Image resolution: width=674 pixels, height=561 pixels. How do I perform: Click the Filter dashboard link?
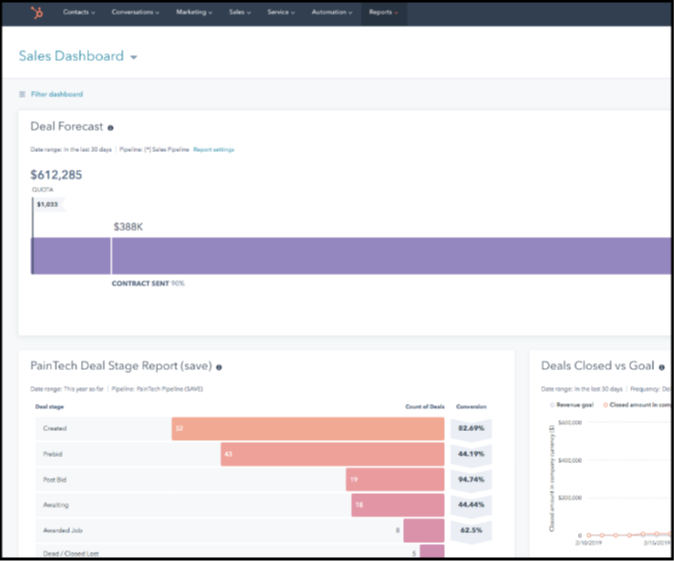pyautogui.click(x=57, y=95)
